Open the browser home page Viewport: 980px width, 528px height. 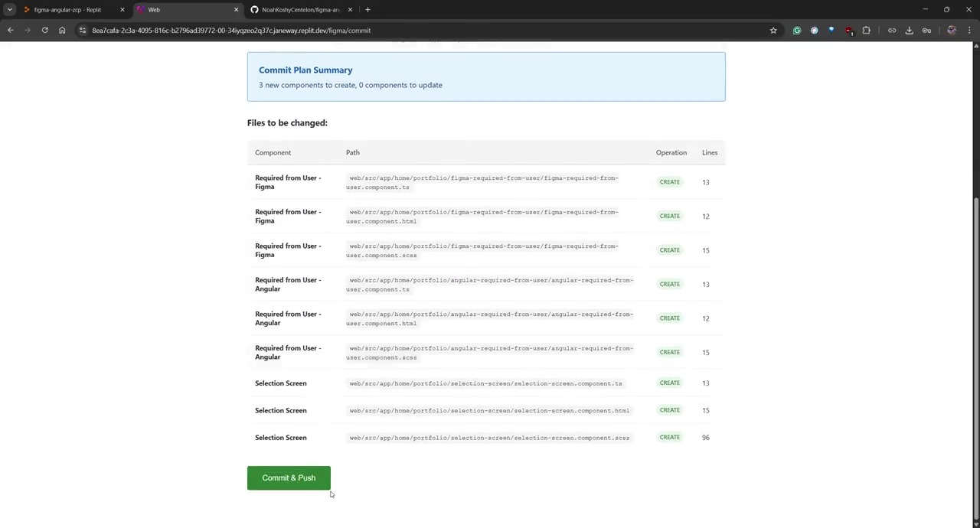coord(62,31)
